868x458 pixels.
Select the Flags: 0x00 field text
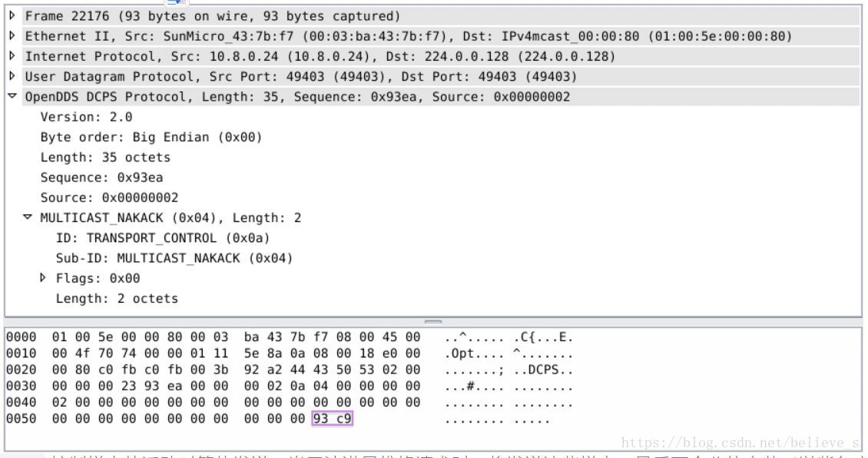98,278
